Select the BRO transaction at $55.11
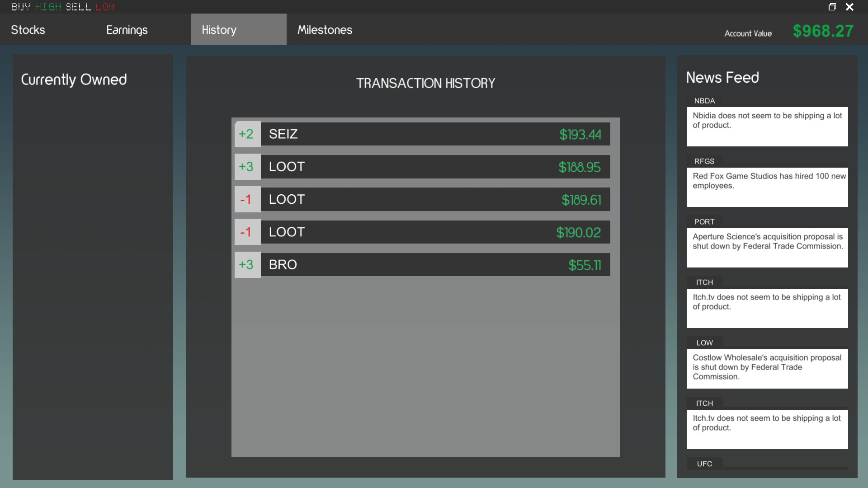 (435, 265)
